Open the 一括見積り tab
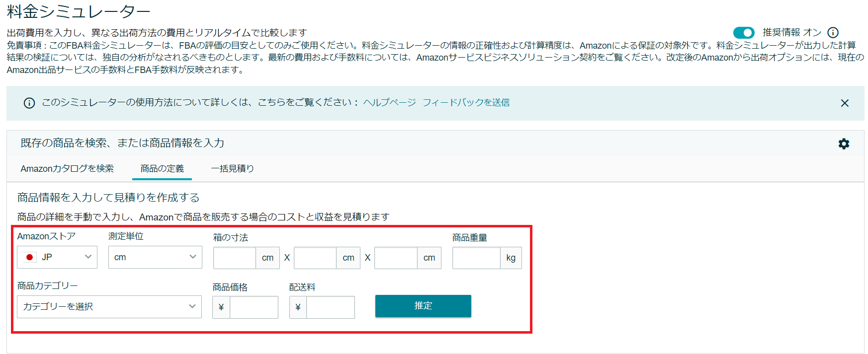 pyautogui.click(x=232, y=169)
